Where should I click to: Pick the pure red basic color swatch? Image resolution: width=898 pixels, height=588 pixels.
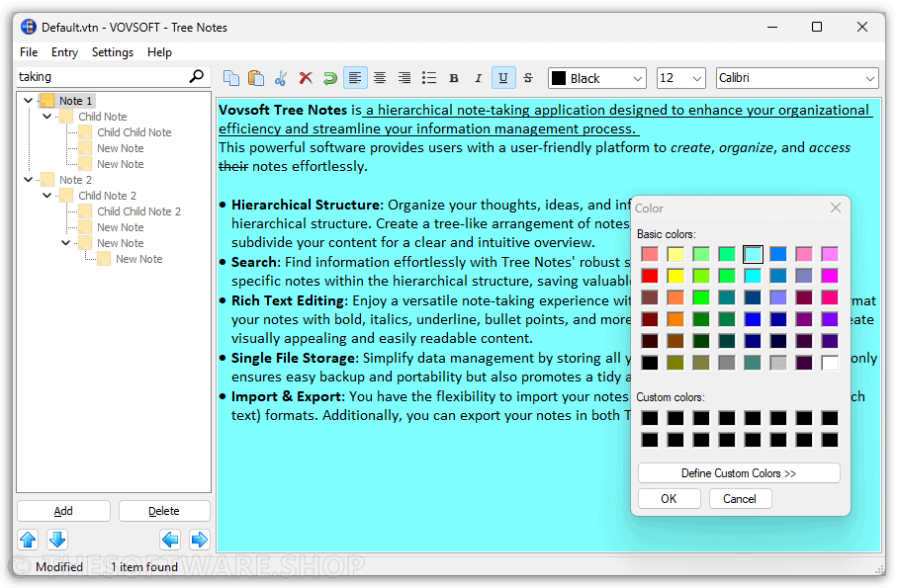pos(650,276)
